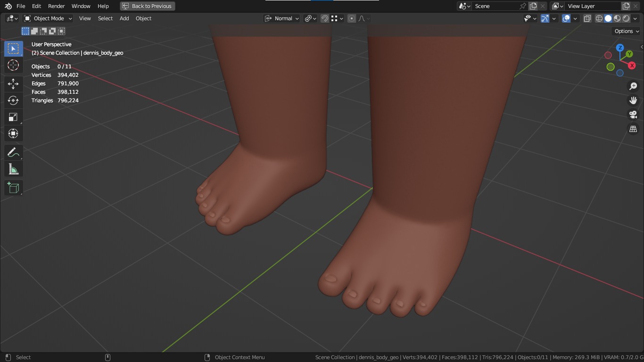Click the View Layer name field

coord(593,6)
